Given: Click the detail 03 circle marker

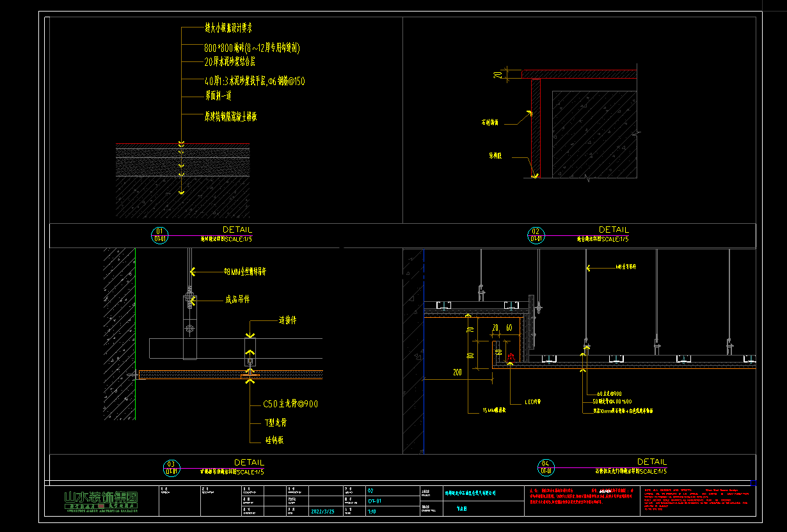Looking at the screenshot, I should pos(171,468).
